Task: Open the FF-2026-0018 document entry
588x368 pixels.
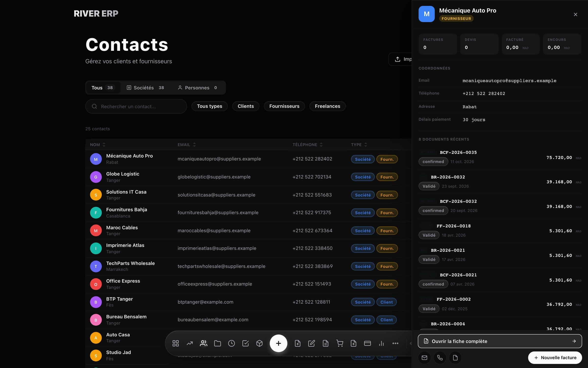Action: (500, 231)
